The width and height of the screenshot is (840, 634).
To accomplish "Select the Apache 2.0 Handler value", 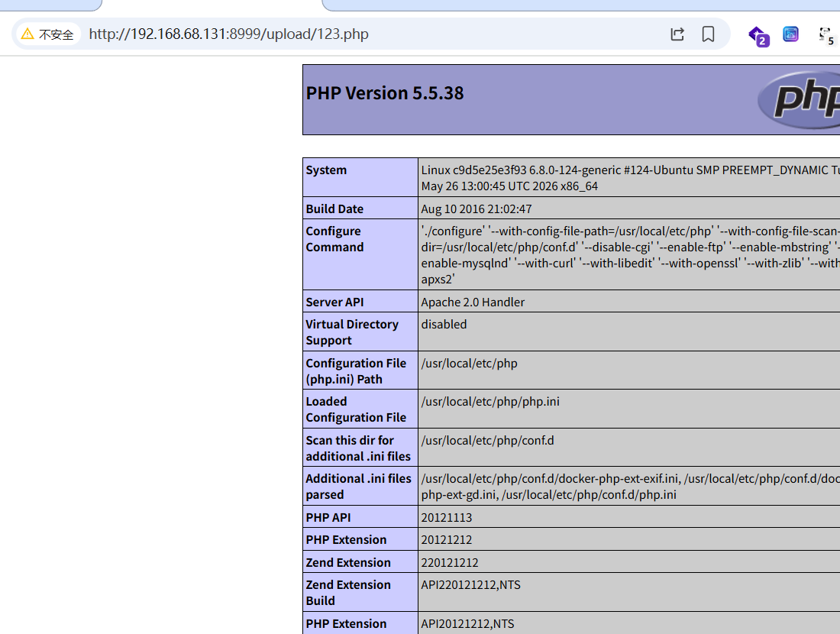I will pyautogui.click(x=473, y=302).
